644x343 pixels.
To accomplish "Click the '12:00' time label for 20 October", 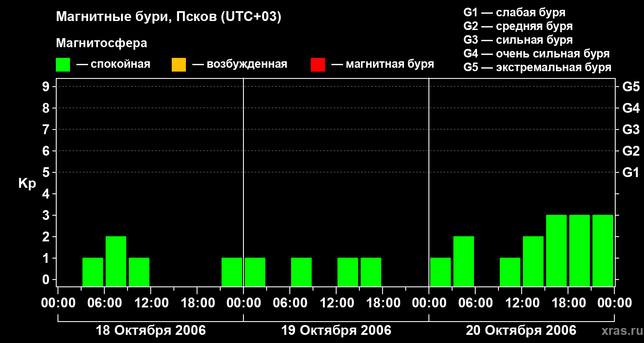I will click(522, 303).
